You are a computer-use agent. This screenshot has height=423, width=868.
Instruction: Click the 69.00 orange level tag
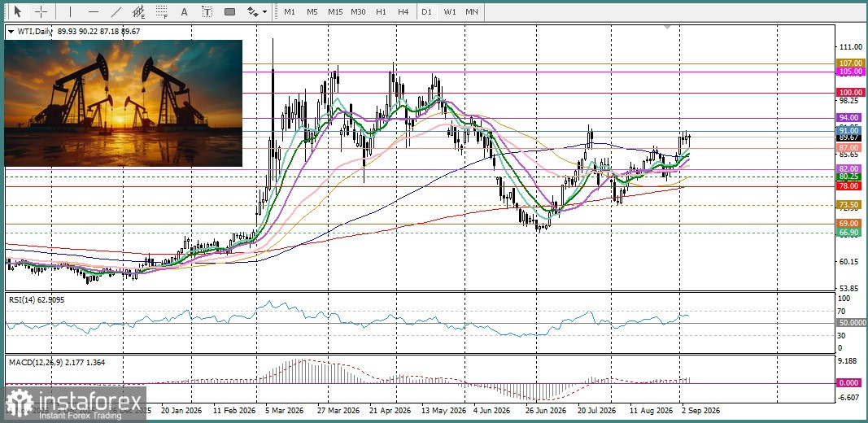(x=850, y=223)
